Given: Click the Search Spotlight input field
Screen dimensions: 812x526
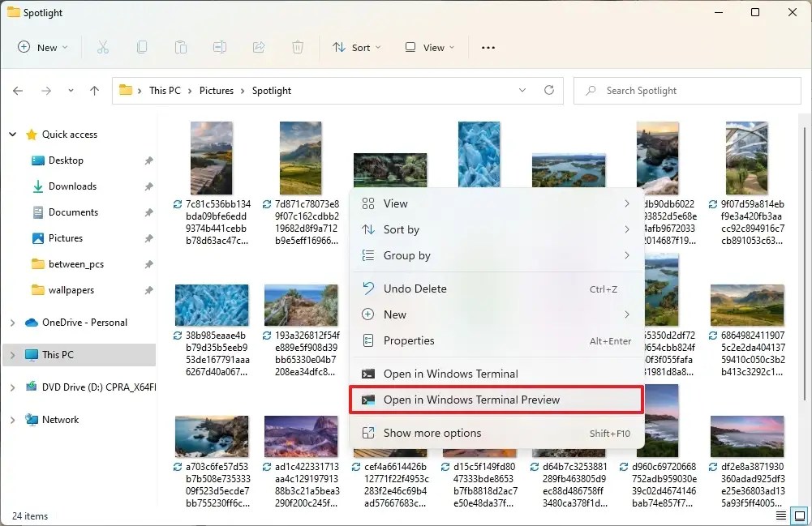Looking at the screenshot, I should [x=686, y=90].
